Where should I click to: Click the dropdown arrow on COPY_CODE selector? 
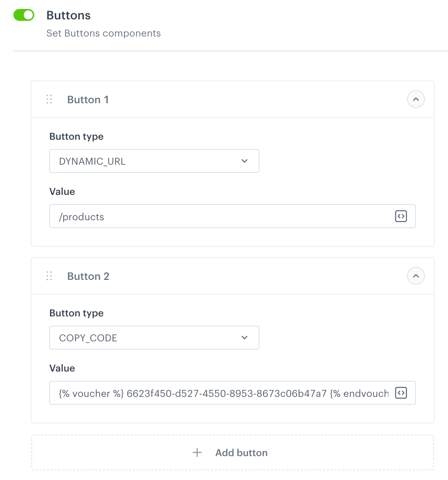[244, 338]
